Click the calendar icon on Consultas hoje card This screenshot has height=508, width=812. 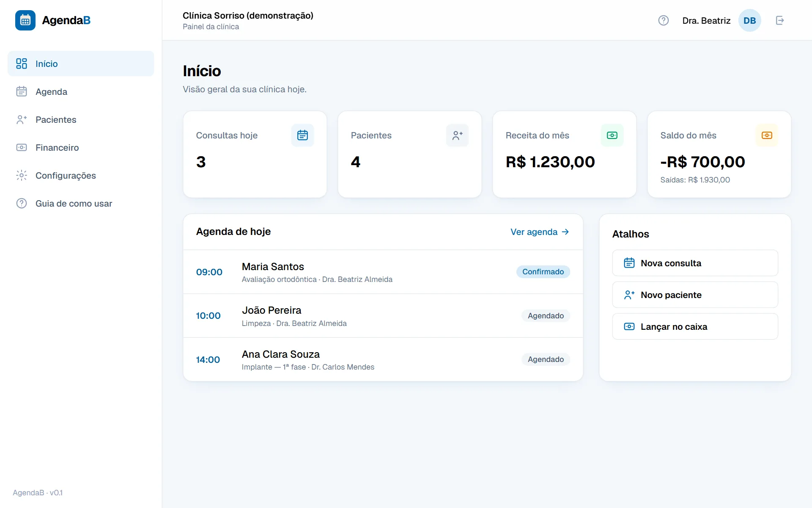303,135
